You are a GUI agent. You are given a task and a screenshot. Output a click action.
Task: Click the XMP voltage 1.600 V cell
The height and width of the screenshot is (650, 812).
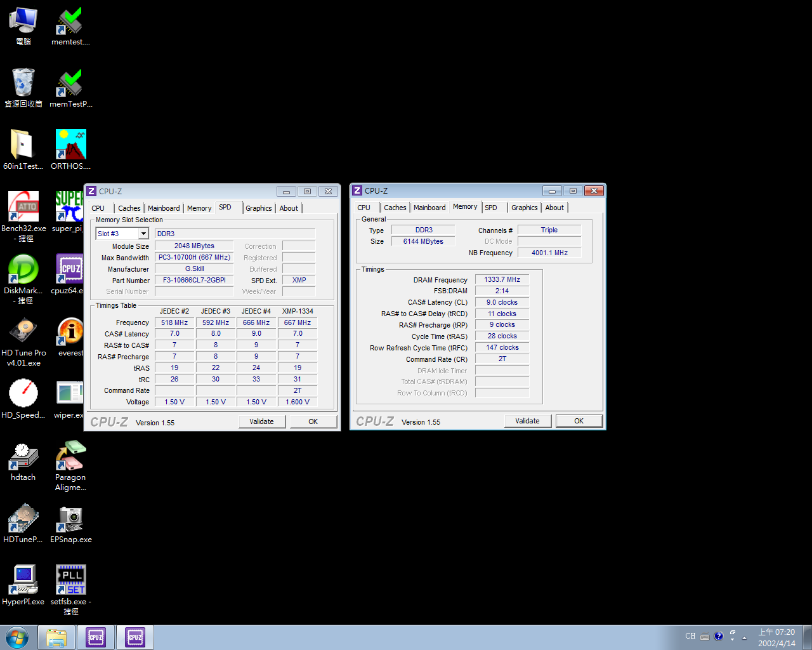(x=298, y=402)
